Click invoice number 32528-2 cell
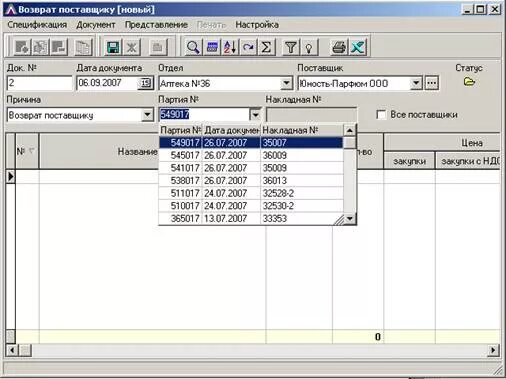 [302, 193]
